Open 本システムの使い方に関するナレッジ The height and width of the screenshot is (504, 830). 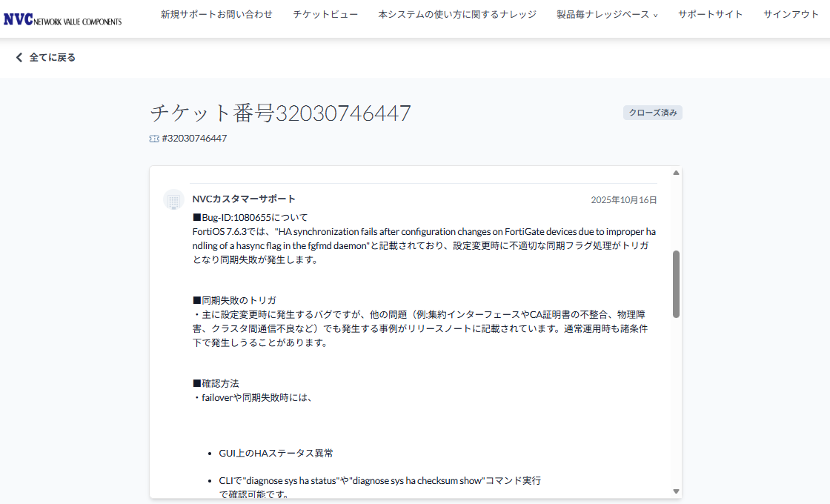[x=457, y=15]
